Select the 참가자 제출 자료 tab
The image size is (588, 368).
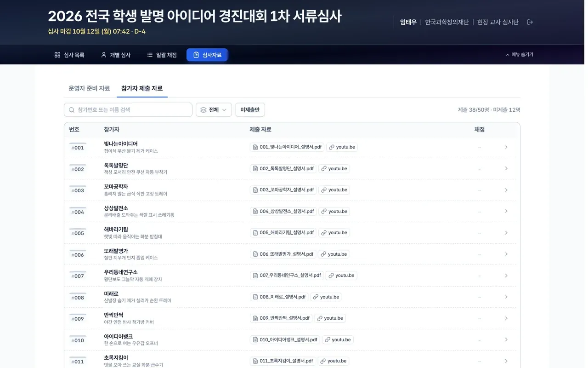pyautogui.click(x=142, y=88)
